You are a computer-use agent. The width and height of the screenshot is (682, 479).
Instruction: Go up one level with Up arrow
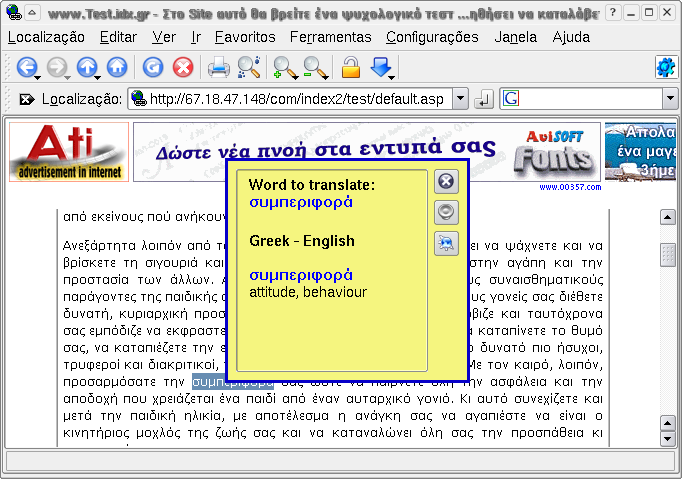click(87, 68)
